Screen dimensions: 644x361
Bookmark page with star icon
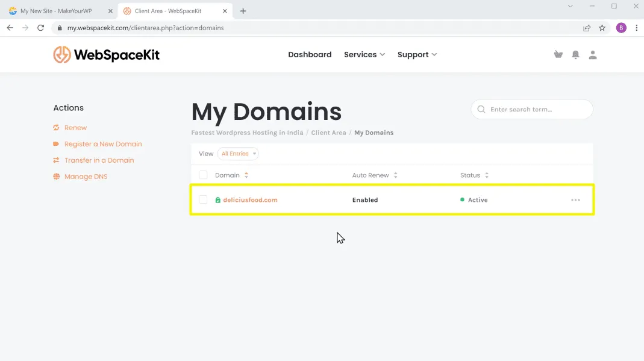pos(602,28)
